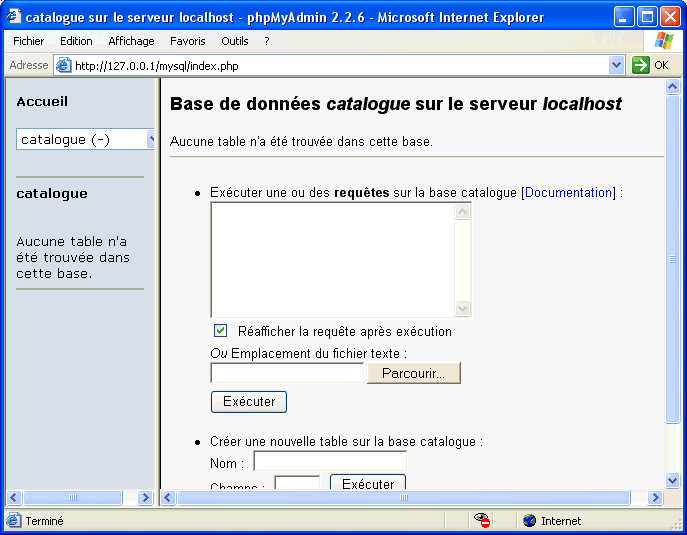The image size is (687, 535).
Task: Click the Parcourir... browse button
Action: tap(414, 373)
